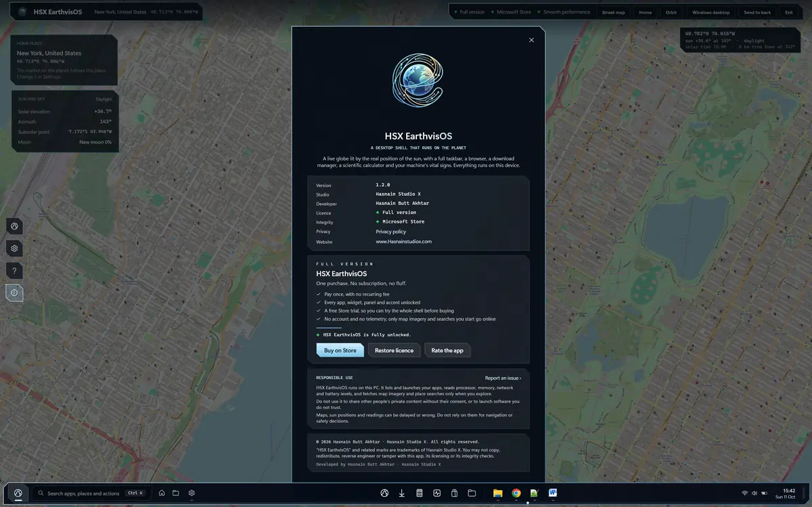Viewport: 812px width, 507px height.
Task: Open the EarthvisOS start button on taskbar
Action: [18, 493]
